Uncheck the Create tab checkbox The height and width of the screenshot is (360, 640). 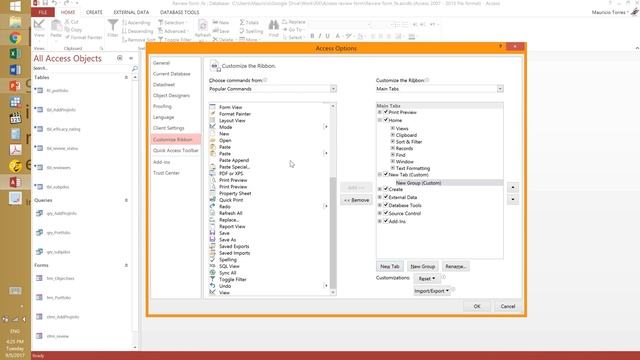[x=386, y=189]
